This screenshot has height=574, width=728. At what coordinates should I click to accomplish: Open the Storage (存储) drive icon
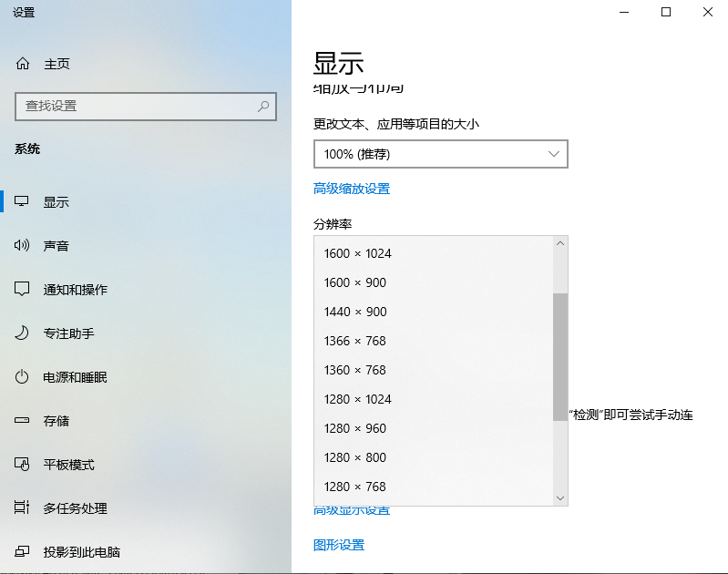tap(23, 421)
